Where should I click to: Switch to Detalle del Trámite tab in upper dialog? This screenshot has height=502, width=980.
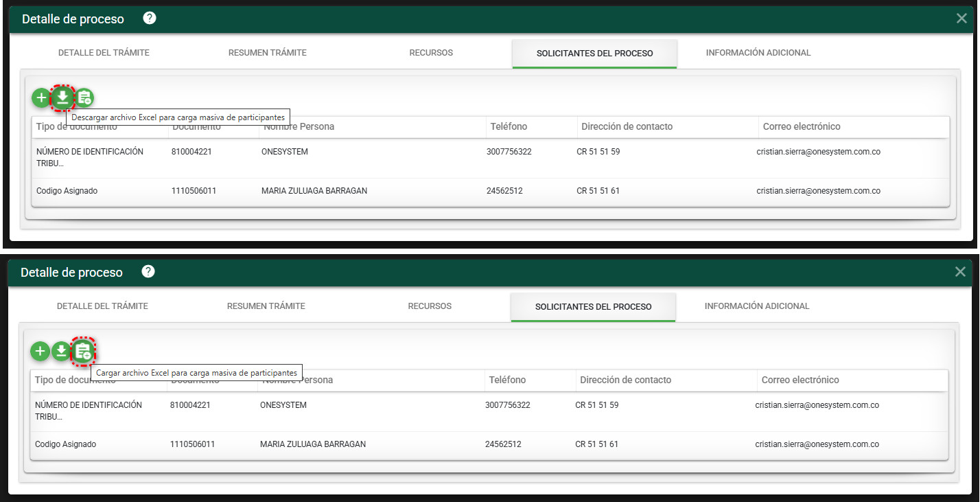tap(104, 53)
